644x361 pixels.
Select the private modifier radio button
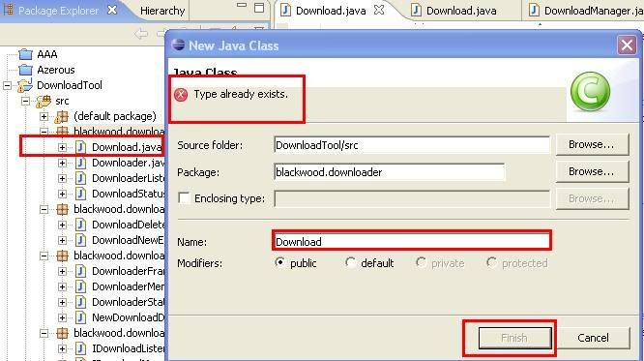pos(421,262)
